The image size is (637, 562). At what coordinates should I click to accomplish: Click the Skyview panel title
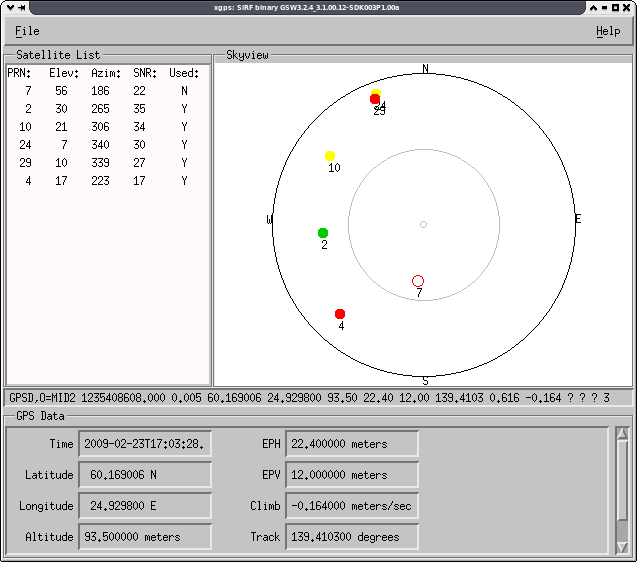247,55
